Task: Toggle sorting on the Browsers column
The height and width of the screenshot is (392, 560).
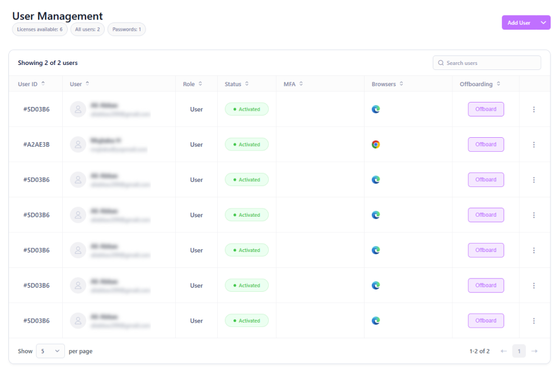Action: [x=401, y=84]
